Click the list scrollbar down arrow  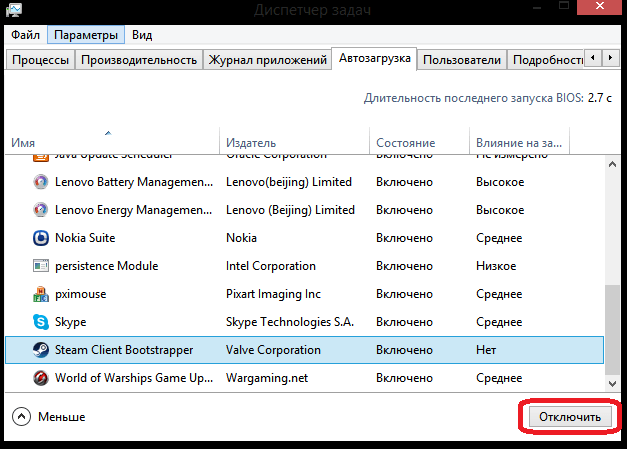[612, 384]
